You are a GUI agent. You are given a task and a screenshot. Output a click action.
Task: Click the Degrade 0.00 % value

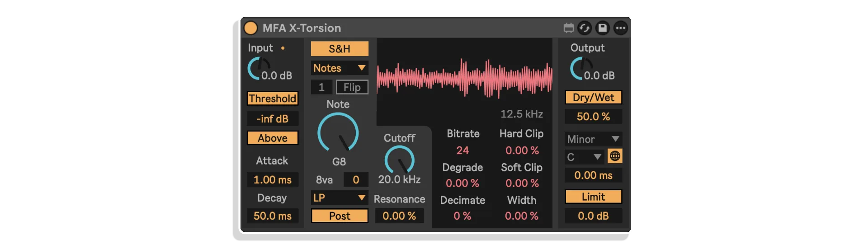pos(462,183)
